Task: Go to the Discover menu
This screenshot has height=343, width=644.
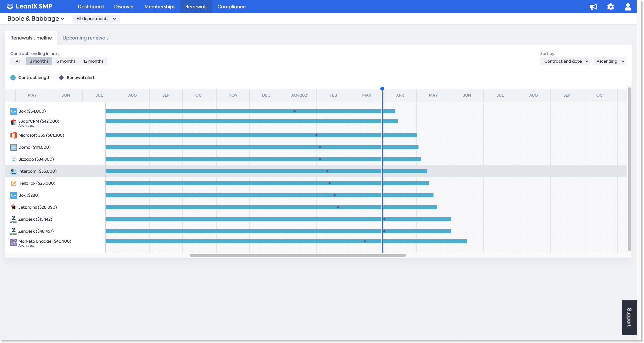Action: tap(124, 7)
